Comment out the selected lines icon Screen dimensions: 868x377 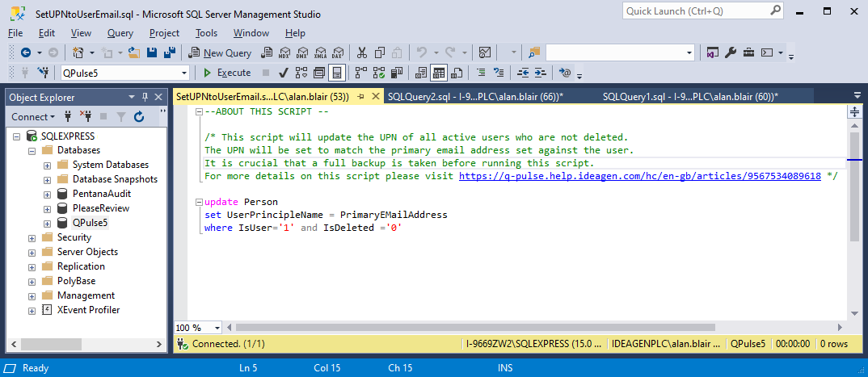coord(481,73)
